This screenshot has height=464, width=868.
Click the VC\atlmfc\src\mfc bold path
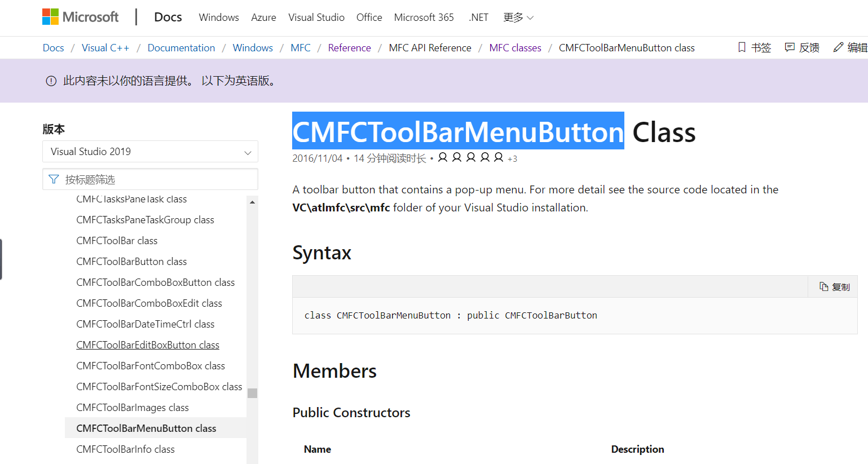[x=341, y=207]
